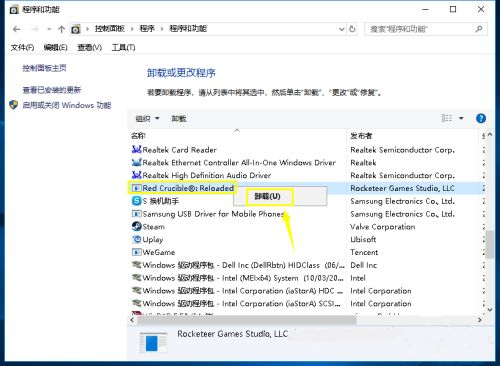Go back with the back arrow
Image resolution: width=500 pixels, height=366 pixels.
coord(17,29)
